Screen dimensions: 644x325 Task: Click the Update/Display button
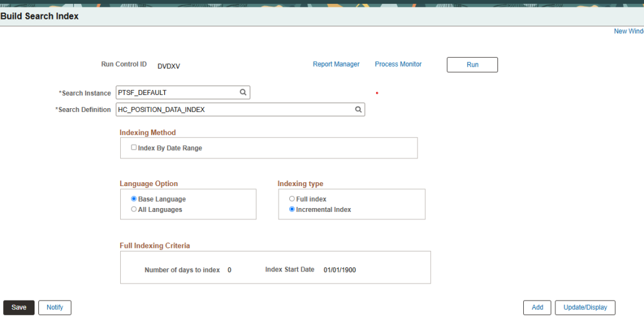[585, 307]
